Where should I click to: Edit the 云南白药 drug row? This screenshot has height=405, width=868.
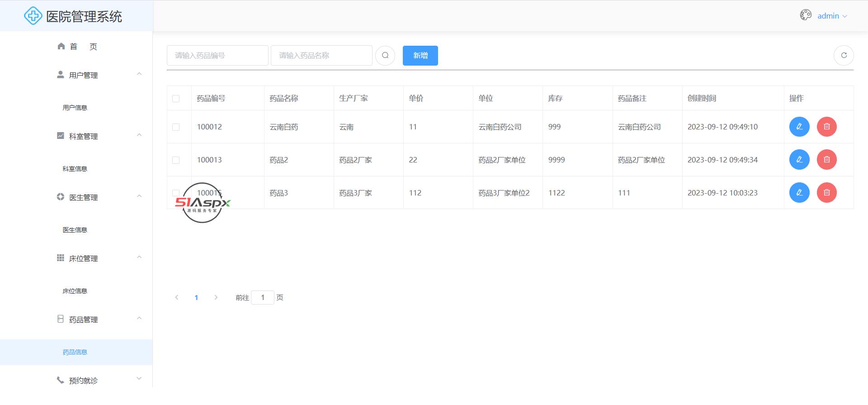click(799, 127)
